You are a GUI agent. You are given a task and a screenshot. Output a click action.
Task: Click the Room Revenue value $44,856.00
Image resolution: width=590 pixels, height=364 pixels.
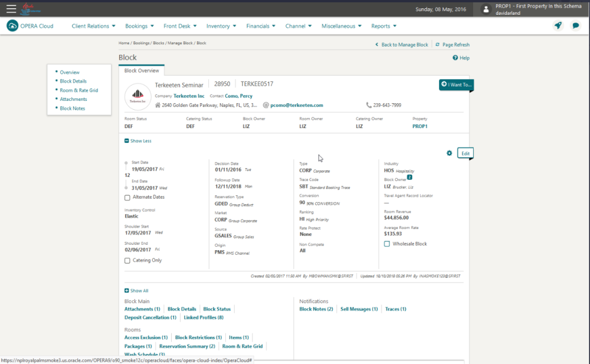pos(396,218)
